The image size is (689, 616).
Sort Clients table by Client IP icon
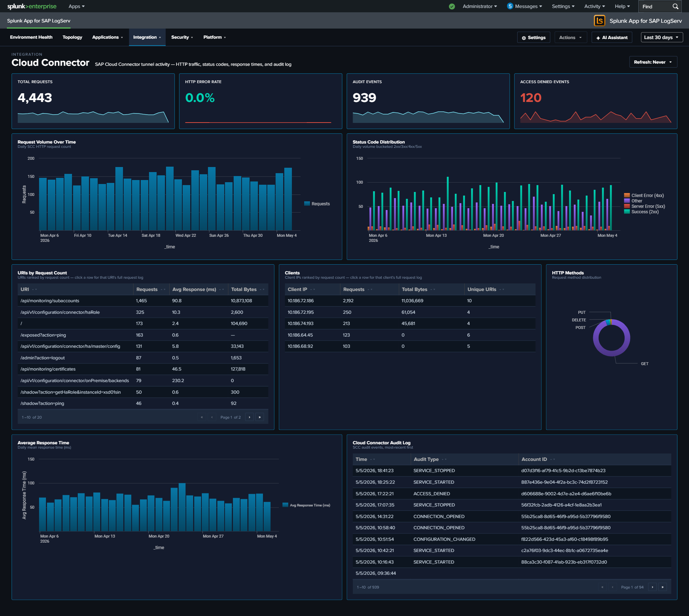coord(312,290)
